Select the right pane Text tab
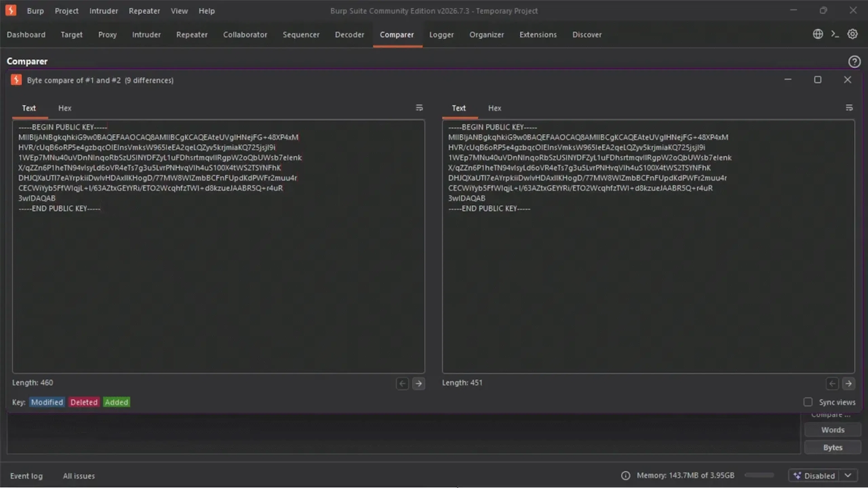 (x=459, y=108)
